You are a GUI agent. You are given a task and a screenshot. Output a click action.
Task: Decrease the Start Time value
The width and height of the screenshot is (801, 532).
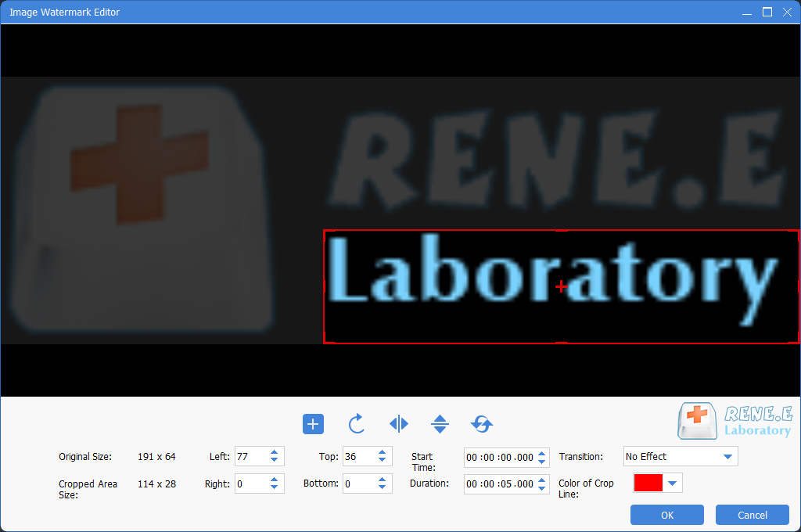coord(542,461)
